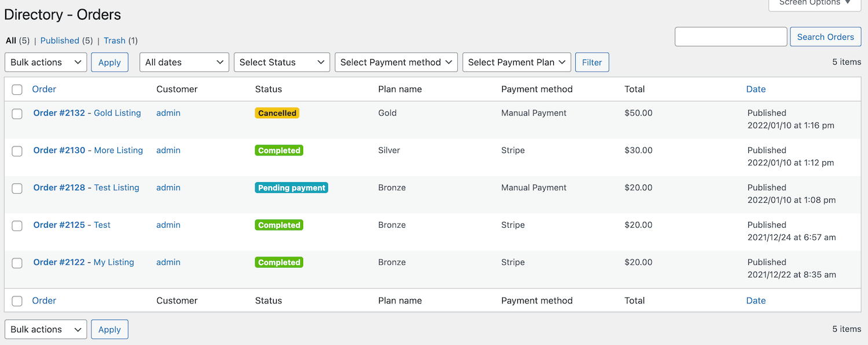868x345 pixels.
Task: Open the top Bulk actions dropdown
Action: tap(46, 62)
